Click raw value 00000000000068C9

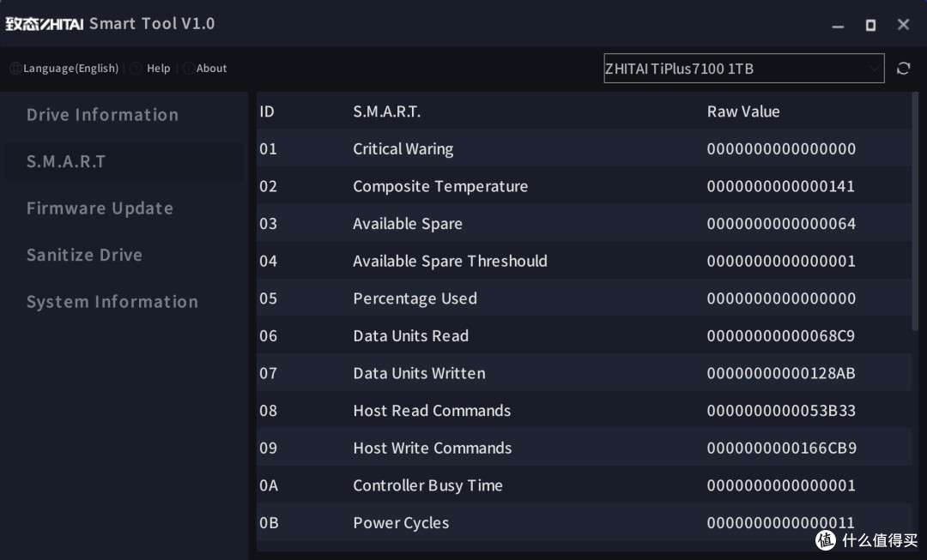(x=781, y=335)
